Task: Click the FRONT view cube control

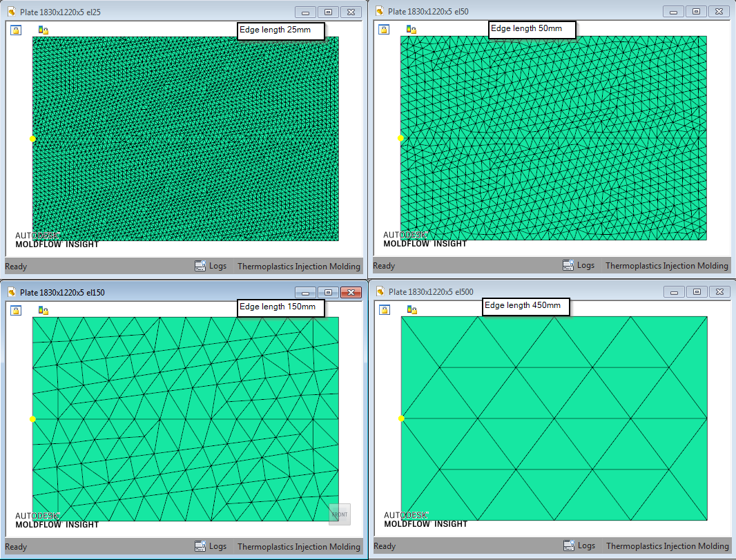Action: pyautogui.click(x=339, y=514)
